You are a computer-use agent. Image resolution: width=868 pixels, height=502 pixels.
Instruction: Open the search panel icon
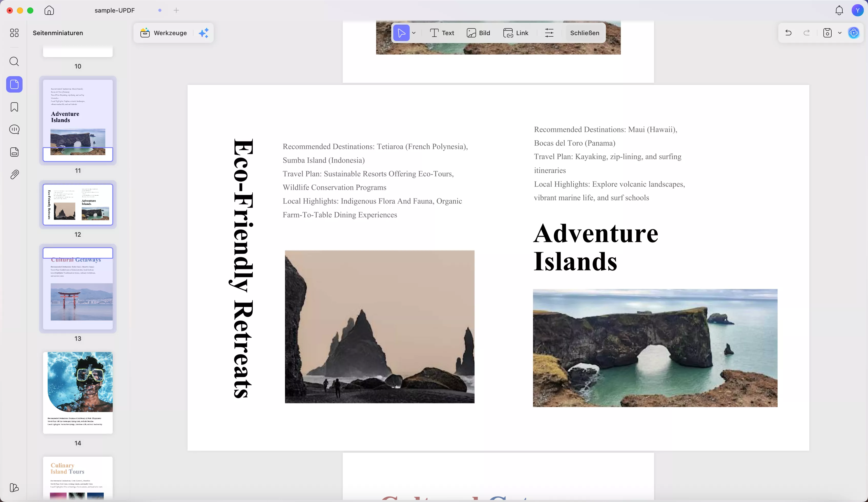point(14,62)
